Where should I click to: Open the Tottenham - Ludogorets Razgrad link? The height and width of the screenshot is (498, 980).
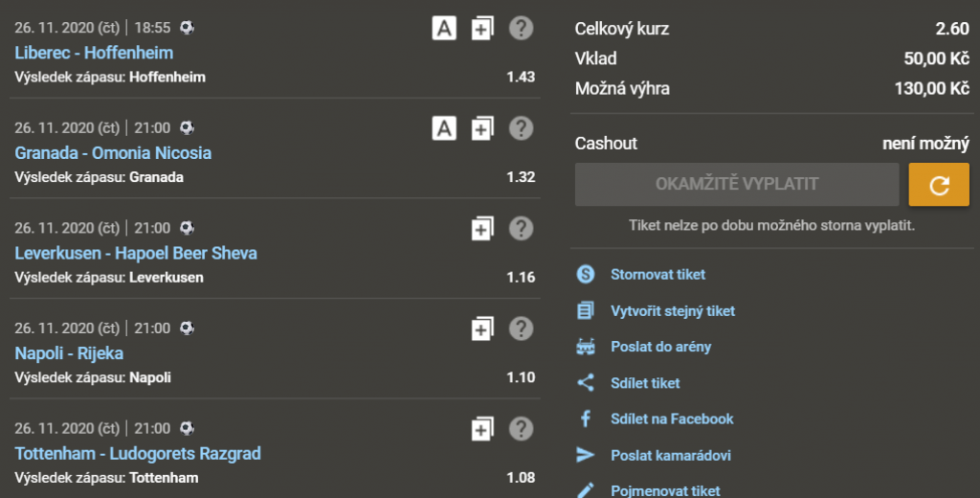click(138, 453)
